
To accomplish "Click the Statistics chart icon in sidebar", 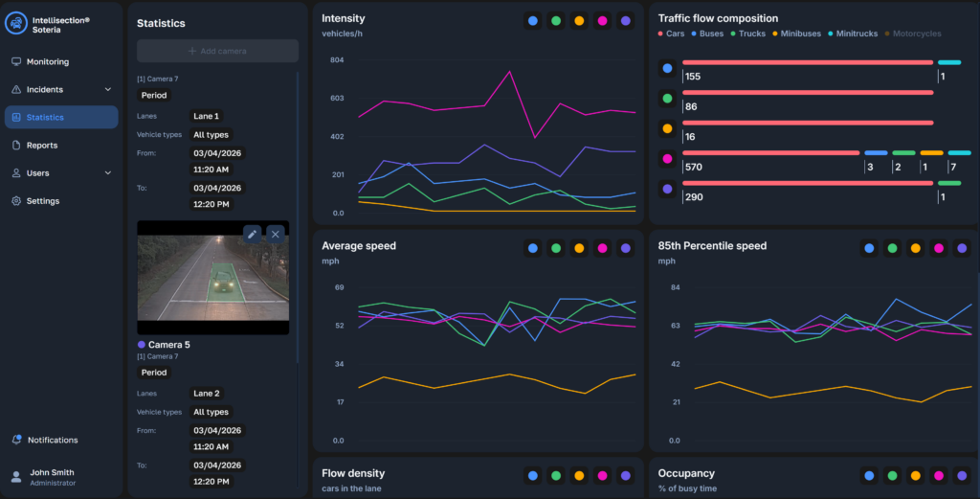I will (16, 117).
